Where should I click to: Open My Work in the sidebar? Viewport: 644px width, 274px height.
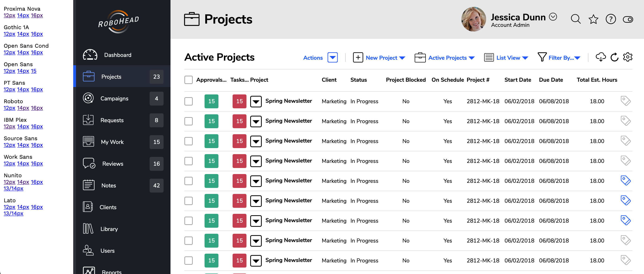click(x=112, y=142)
